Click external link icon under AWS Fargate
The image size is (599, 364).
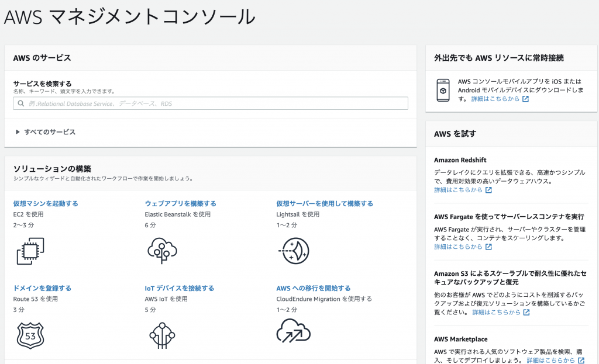tap(488, 247)
